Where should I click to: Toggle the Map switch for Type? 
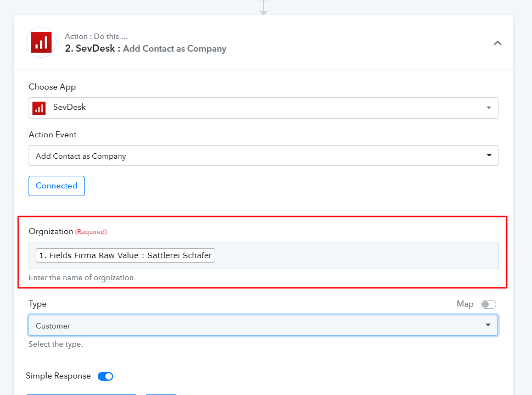point(488,304)
